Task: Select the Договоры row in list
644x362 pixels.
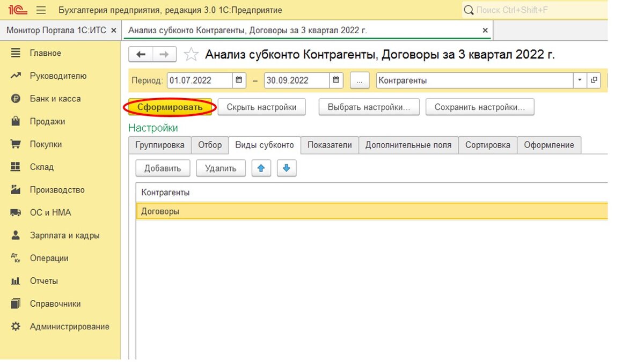Action: coord(372,211)
